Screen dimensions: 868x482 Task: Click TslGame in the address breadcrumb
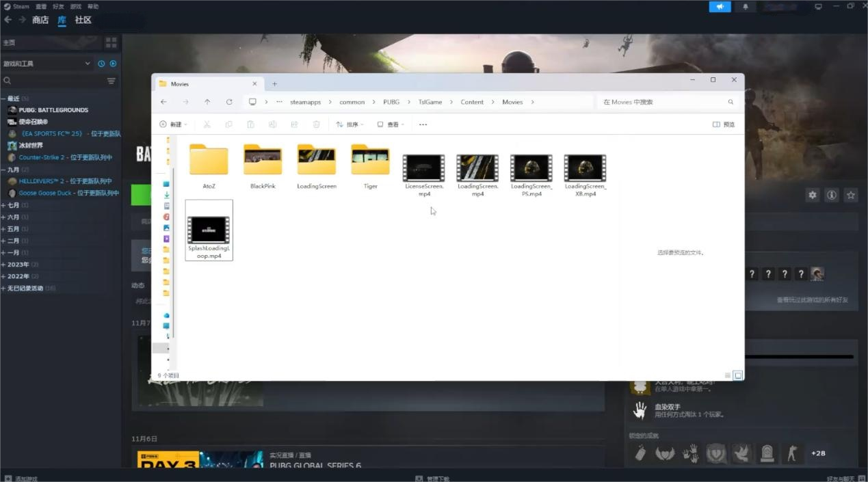[430, 102]
